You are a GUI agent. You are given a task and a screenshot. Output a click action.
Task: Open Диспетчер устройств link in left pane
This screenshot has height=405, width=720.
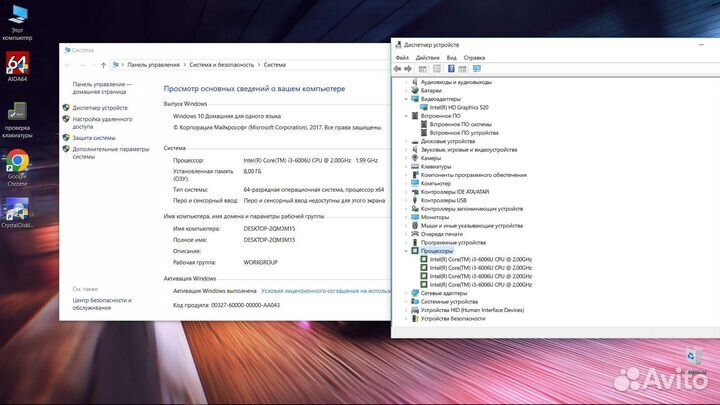pyautogui.click(x=100, y=108)
